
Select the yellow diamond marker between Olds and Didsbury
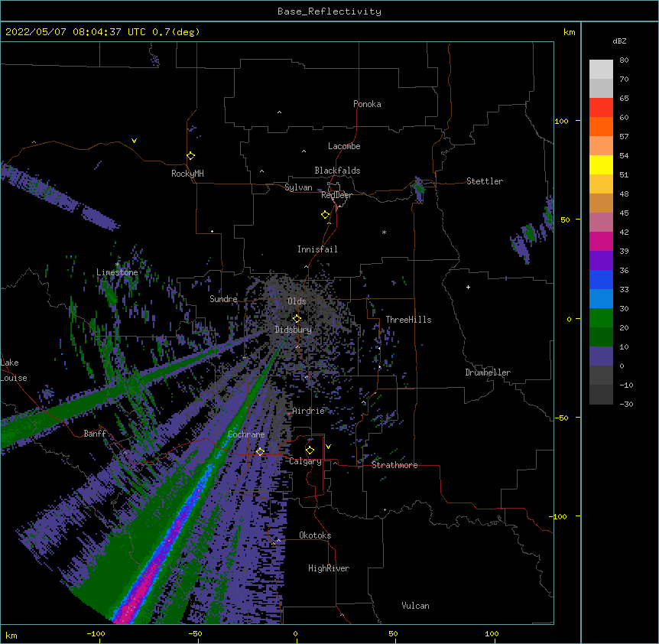[297, 319]
